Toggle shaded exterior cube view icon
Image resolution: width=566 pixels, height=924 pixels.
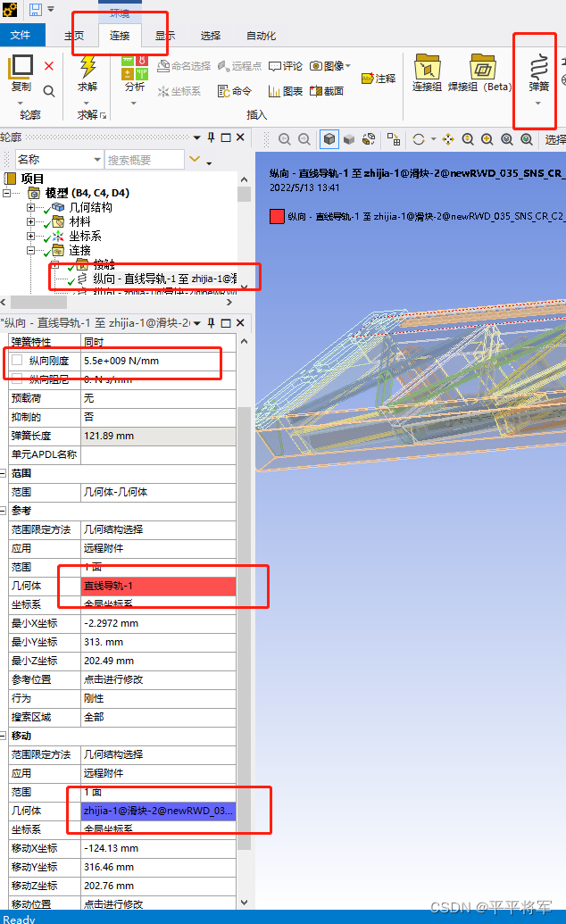pyautogui.click(x=329, y=139)
